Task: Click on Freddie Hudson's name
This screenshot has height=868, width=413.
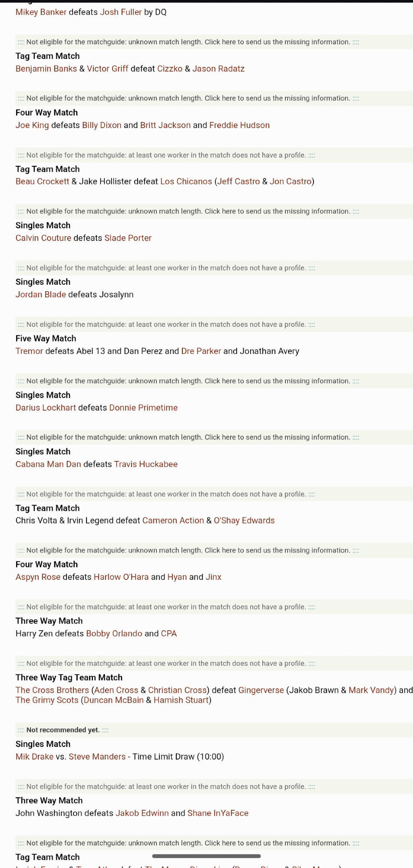Action: [239, 125]
